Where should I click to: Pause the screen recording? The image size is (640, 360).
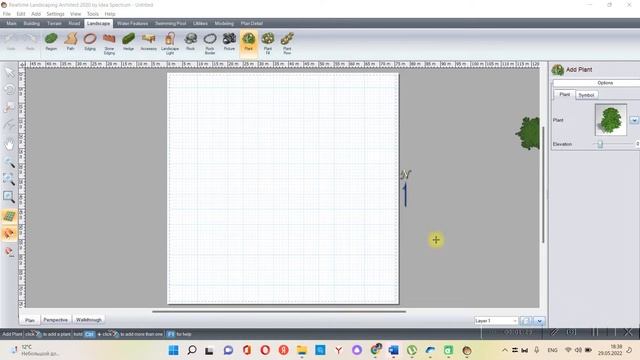[595, 332]
